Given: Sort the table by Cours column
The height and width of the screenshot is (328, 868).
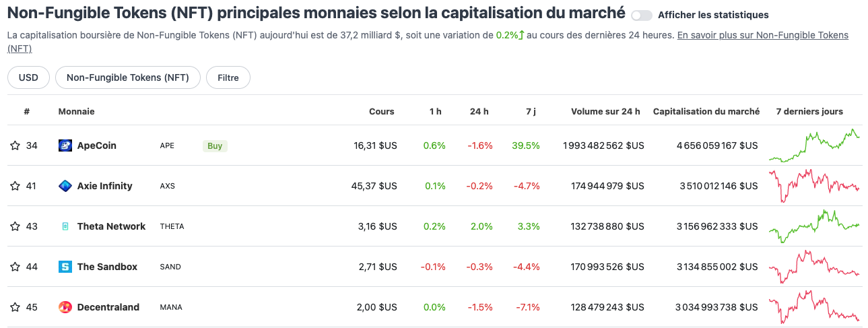Looking at the screenshot, I should tap(381, 111).
